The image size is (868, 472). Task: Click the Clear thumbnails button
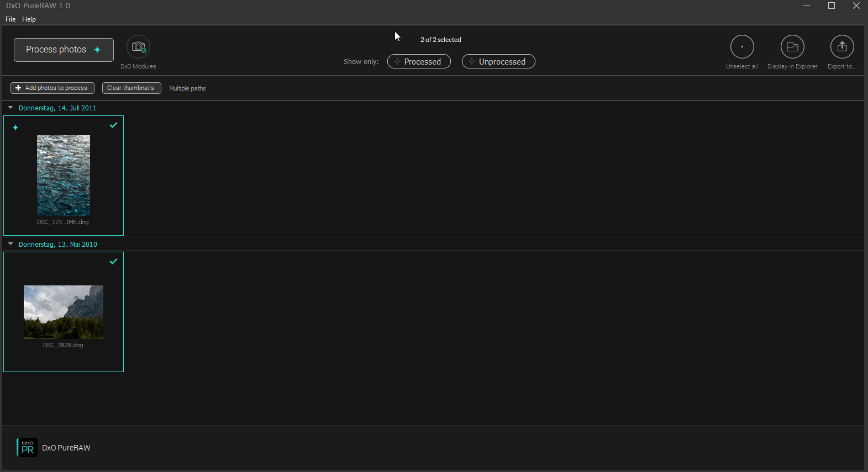point(131,88)
